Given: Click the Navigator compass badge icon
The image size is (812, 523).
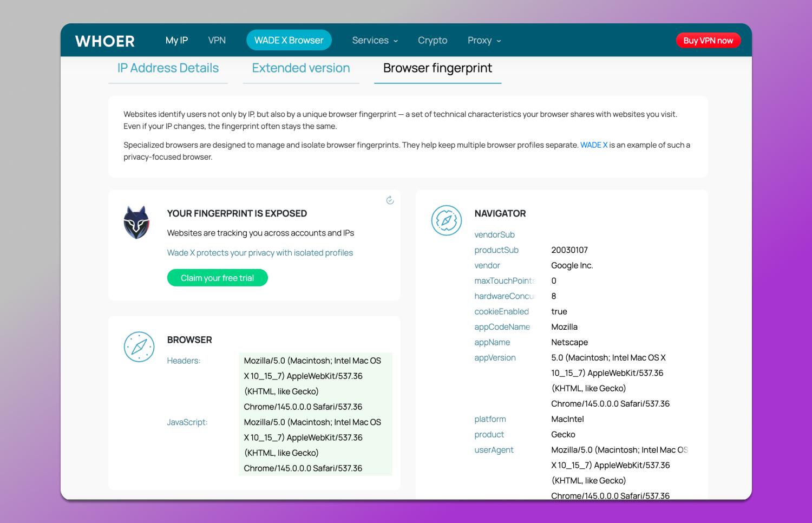Looking at the screenshot, I should [447, 220].
